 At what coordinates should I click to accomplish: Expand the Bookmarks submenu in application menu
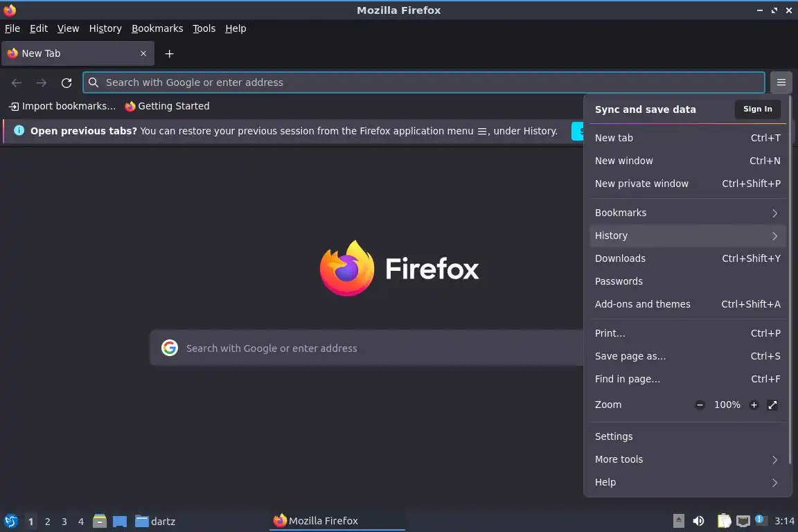[688, 213]
